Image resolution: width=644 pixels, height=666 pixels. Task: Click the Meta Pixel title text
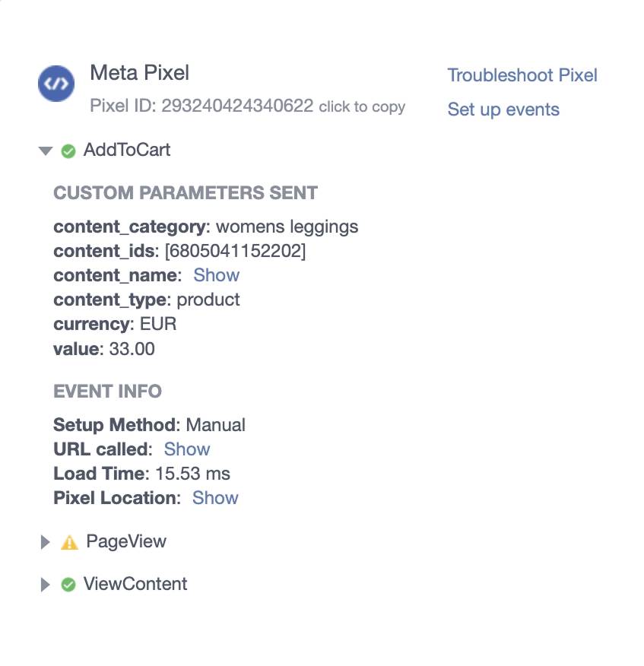point(140,73)
